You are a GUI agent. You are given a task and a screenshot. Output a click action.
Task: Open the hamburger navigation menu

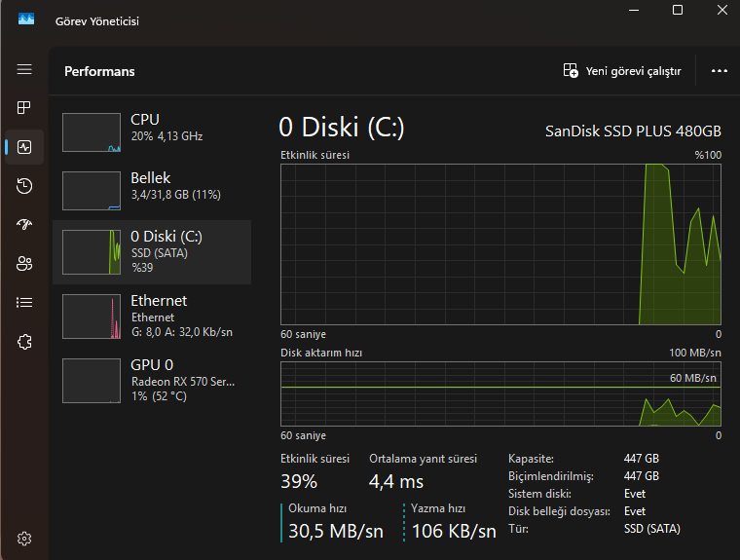(24, 69)
